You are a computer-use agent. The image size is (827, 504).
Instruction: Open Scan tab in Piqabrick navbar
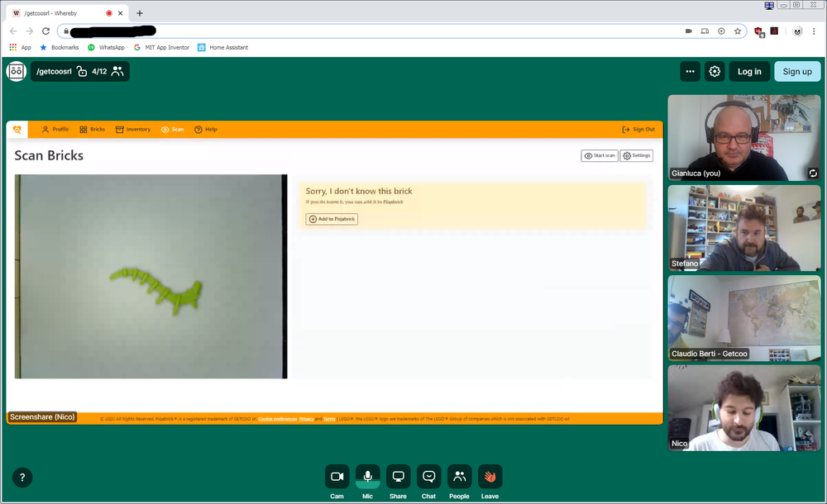click(x=173, y=129)
